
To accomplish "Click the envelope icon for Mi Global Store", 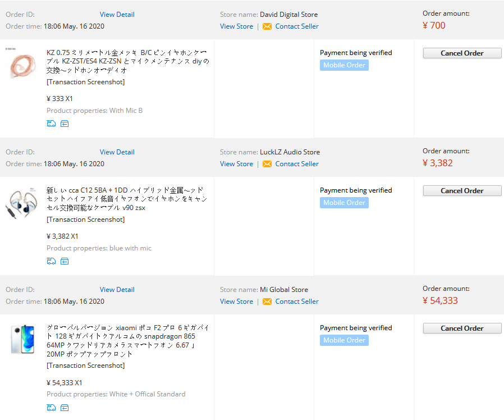I will 267,302.
